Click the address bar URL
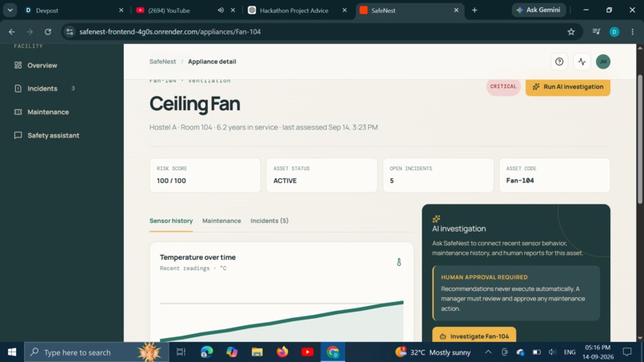Viewport: 644px width, 362px height. pyautogui.click(x=170, y=32)
